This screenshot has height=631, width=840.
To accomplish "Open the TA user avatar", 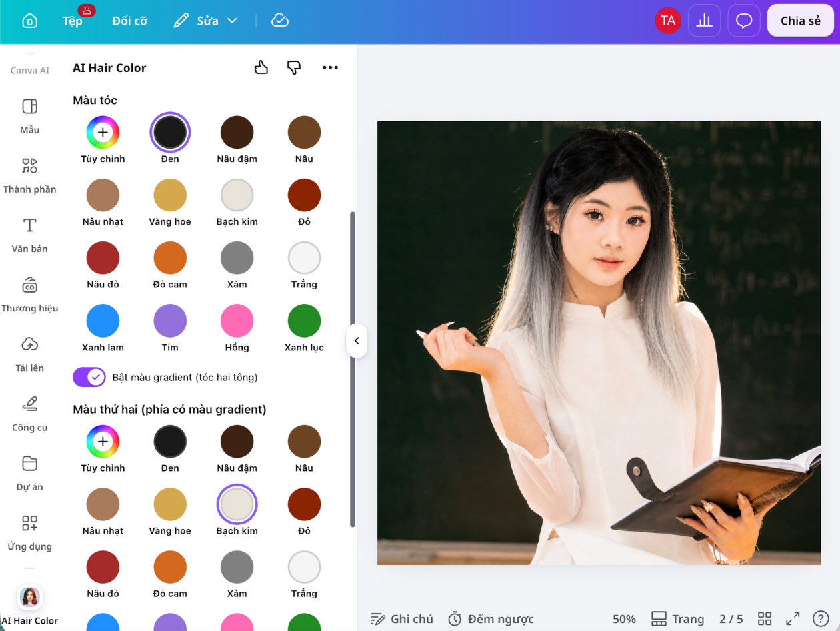I will click(x=667, y=21).
